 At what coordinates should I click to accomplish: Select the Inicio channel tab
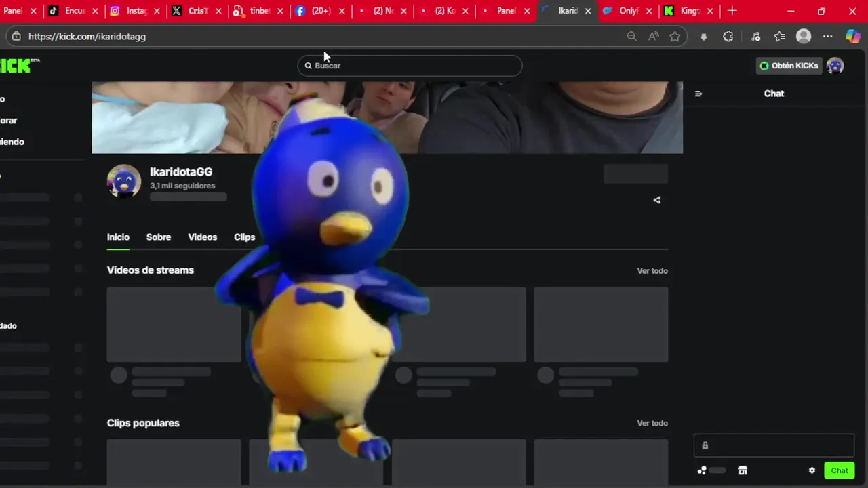(118, 237)
